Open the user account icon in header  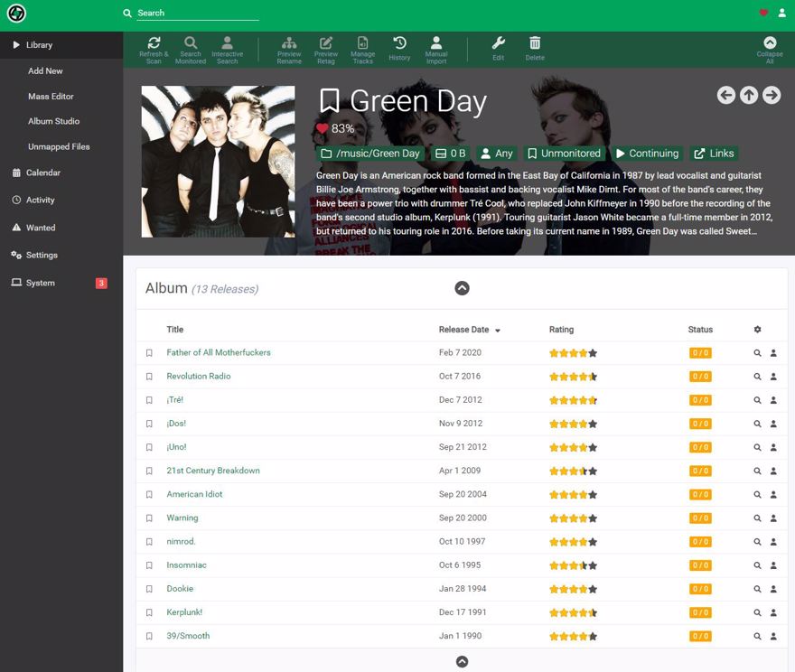click(x=781, y=13)
